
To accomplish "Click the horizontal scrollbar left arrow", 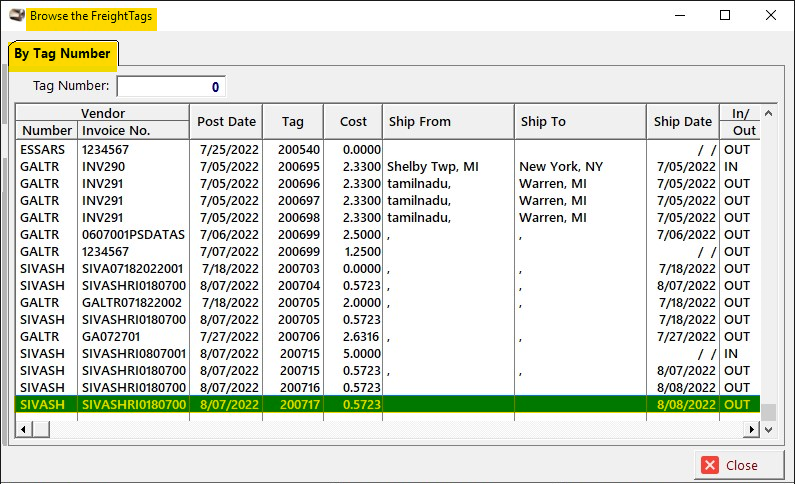I will (23, 430).
